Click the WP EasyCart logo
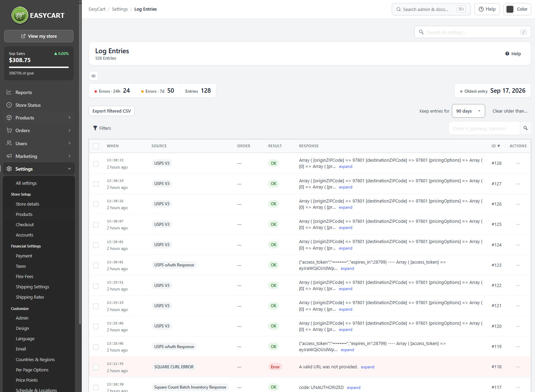 38,15
